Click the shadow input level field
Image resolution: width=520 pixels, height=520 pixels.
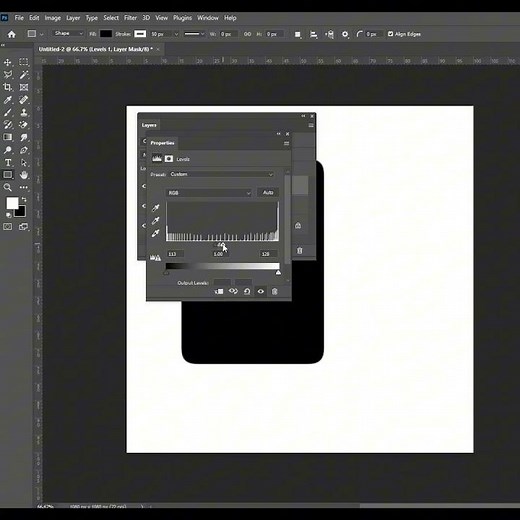[175, 254]
